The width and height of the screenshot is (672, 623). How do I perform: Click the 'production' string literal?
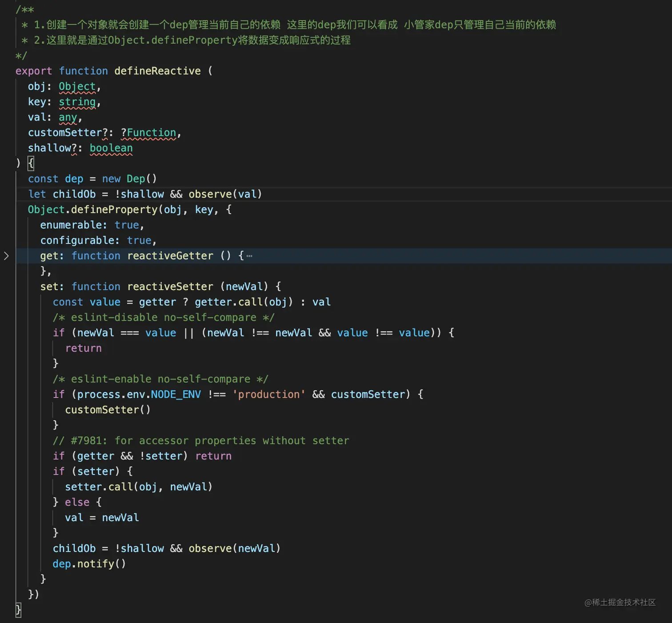[269, 395]
